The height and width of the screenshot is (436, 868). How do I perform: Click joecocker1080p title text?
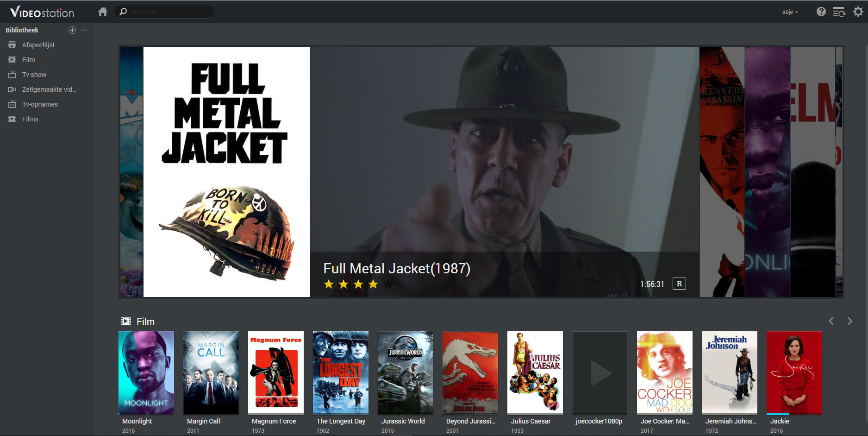(x=599, y=421)
